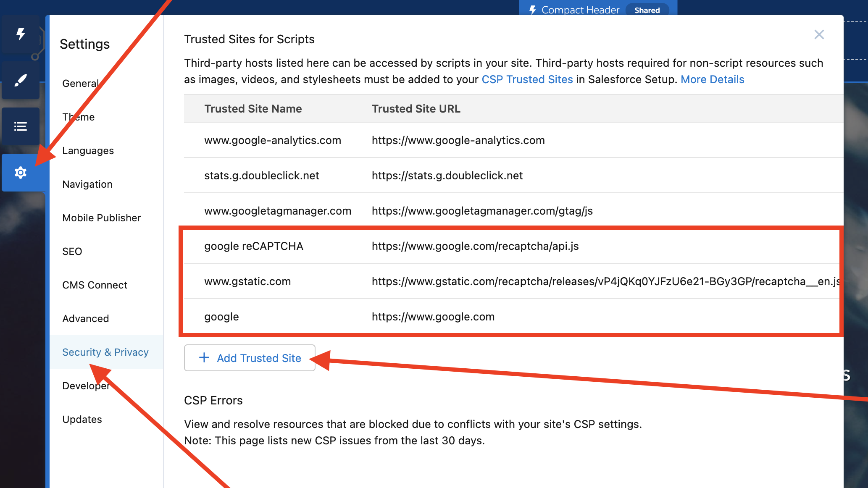This screenshot has width=868, height=488.
Task: Follow the CSP Trusted Sites link
Action: (x=527, y=79)
